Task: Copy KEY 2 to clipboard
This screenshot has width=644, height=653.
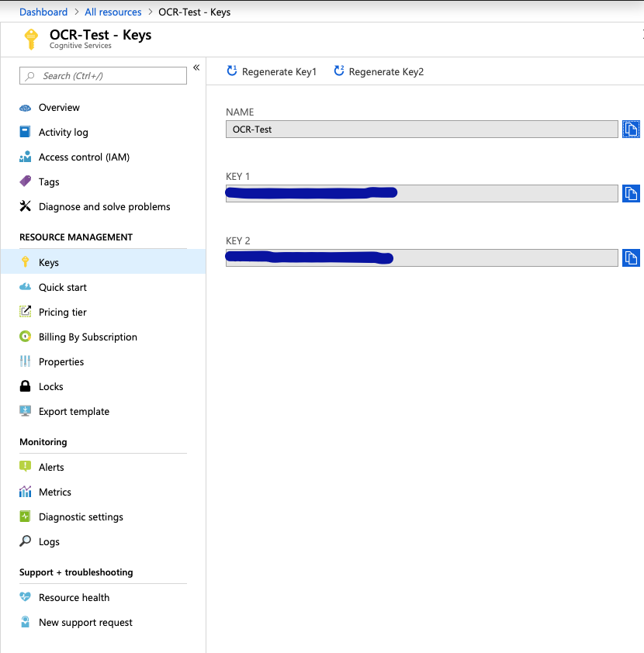Action: (631, 257)
